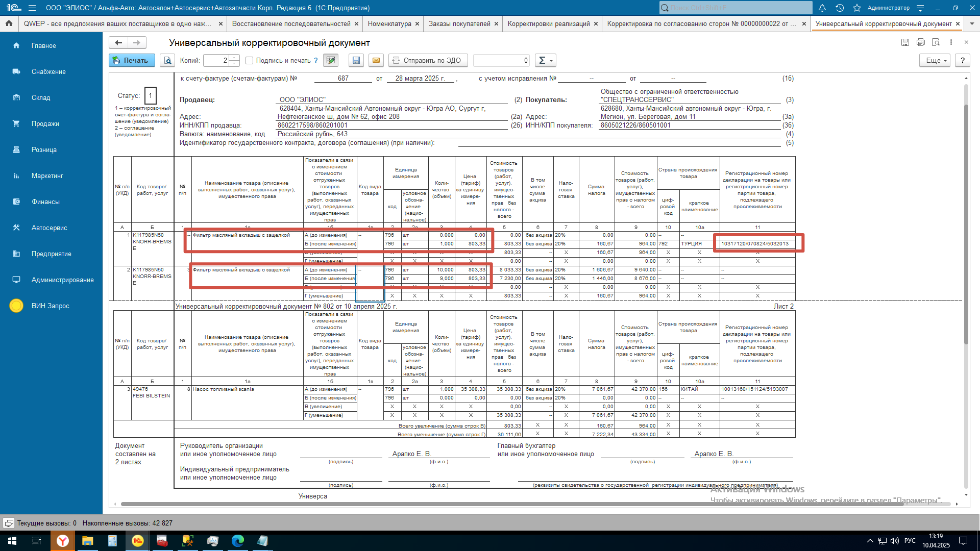The image size is (980, 551).
Task: Switch to QWEP tab
Action: 117,23
